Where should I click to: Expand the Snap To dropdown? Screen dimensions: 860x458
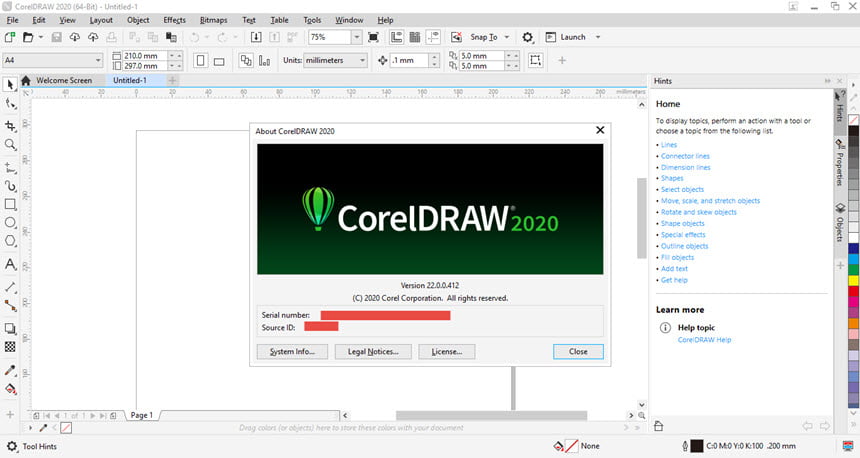(x=507, y=37)
